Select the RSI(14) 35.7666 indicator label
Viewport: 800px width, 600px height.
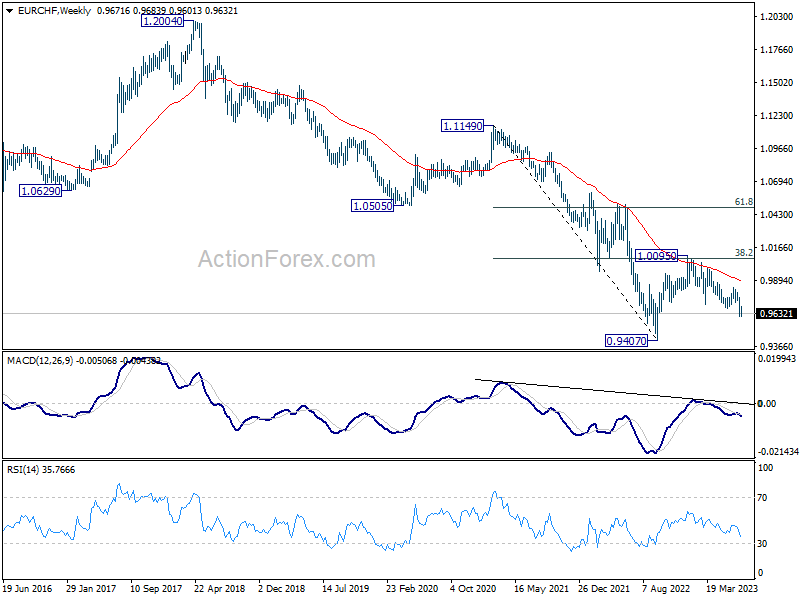pos(41,469)
